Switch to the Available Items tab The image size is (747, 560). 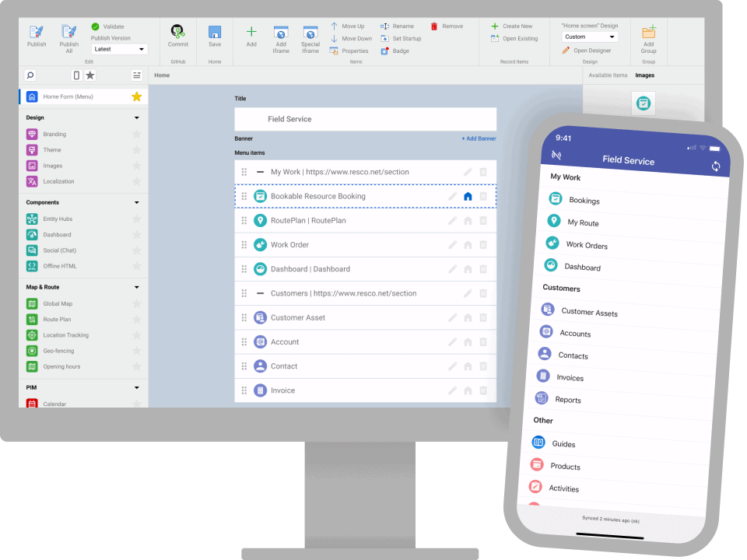point(608,75)
